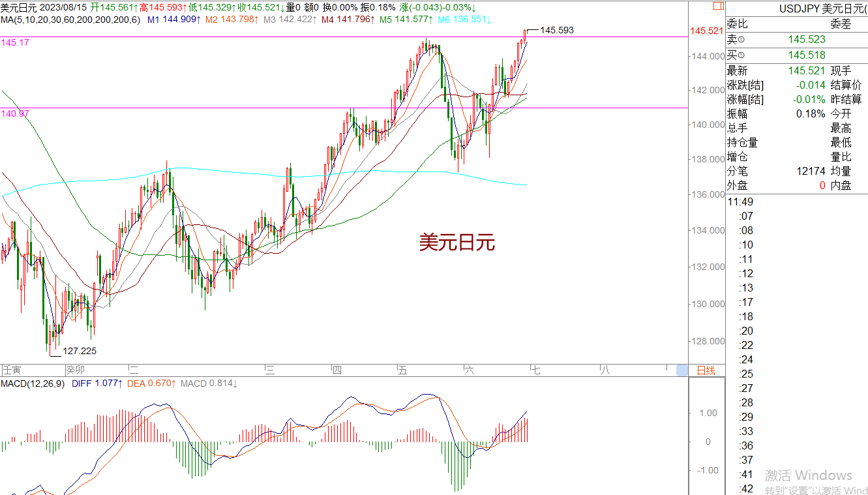Viewport: 868px width, 495px height.
Task: Click the 145.593 high-point label beside latest candle
Action: click(x=557, y=30)
